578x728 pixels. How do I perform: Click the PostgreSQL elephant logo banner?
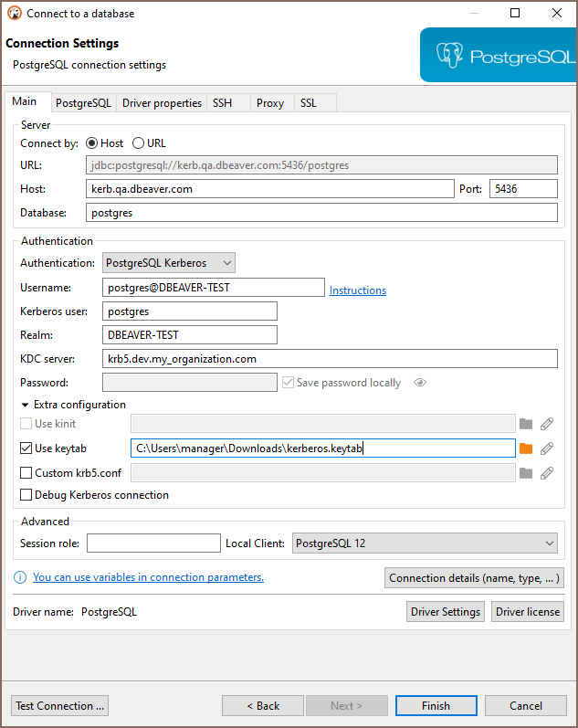[499, 56]
